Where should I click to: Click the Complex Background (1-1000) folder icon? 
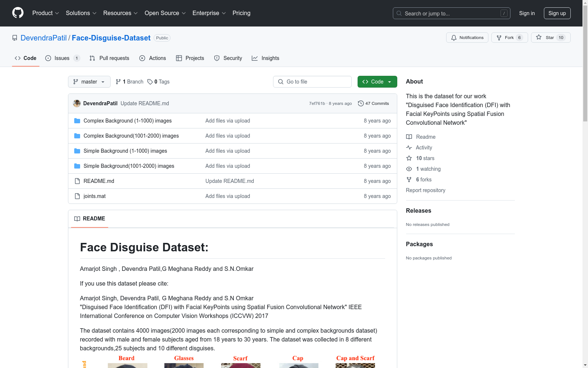(77, 121)
